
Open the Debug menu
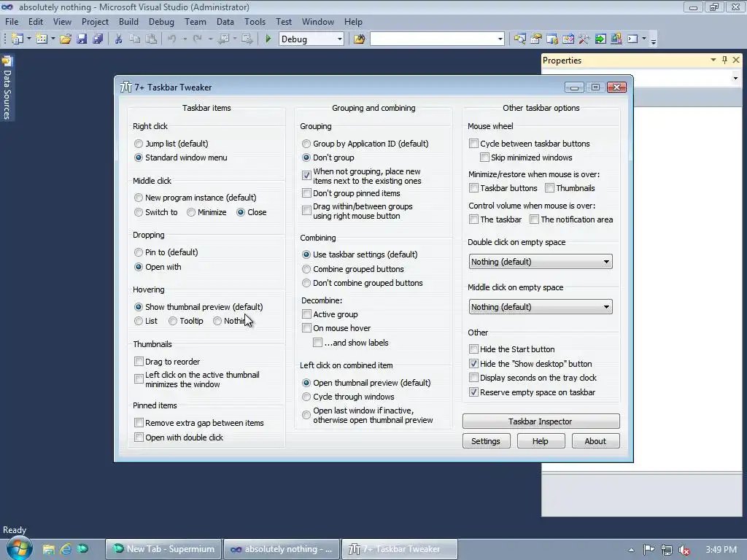161,22
